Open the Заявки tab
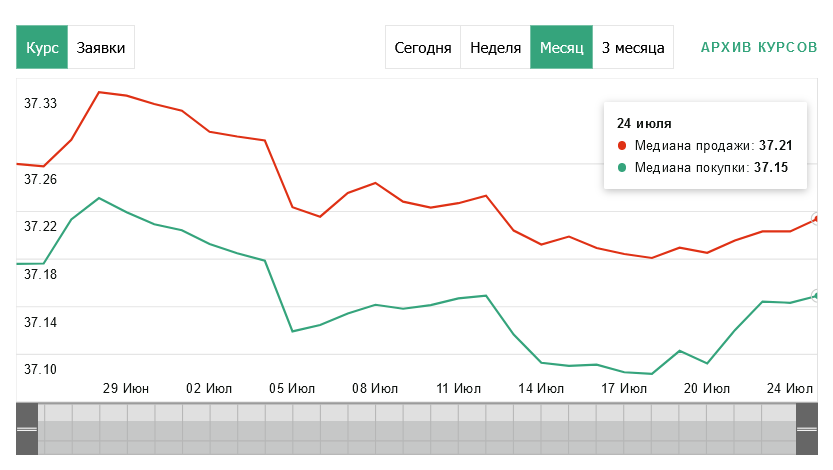 coord(101,47)
